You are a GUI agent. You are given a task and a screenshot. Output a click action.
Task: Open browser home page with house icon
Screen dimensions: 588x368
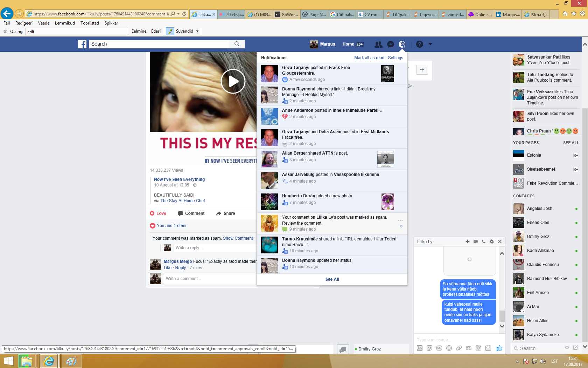point(565,14)
